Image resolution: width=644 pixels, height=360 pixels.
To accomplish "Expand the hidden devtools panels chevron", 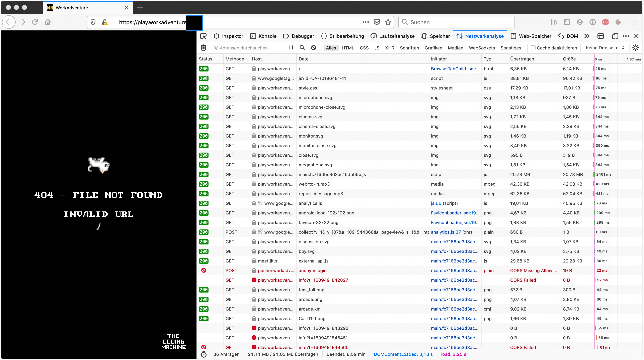I will pos(587,36).
